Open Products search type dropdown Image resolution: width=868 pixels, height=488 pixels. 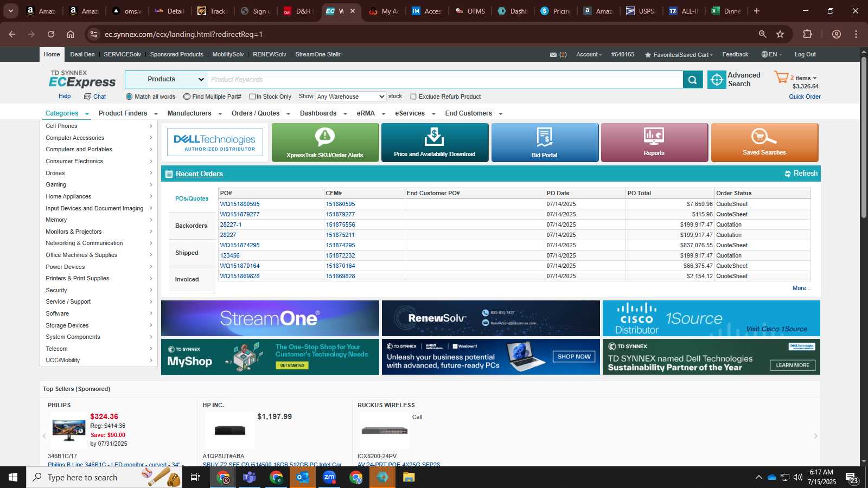click(166, 79)
